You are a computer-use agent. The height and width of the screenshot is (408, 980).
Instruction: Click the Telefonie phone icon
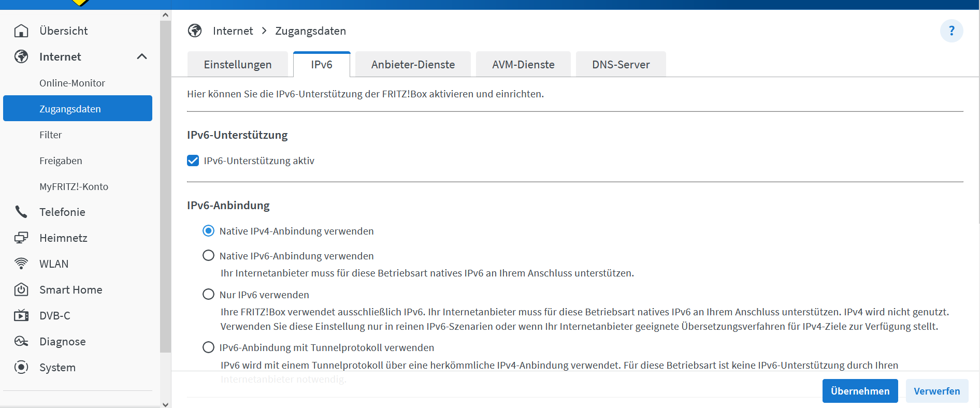(21, 212)
